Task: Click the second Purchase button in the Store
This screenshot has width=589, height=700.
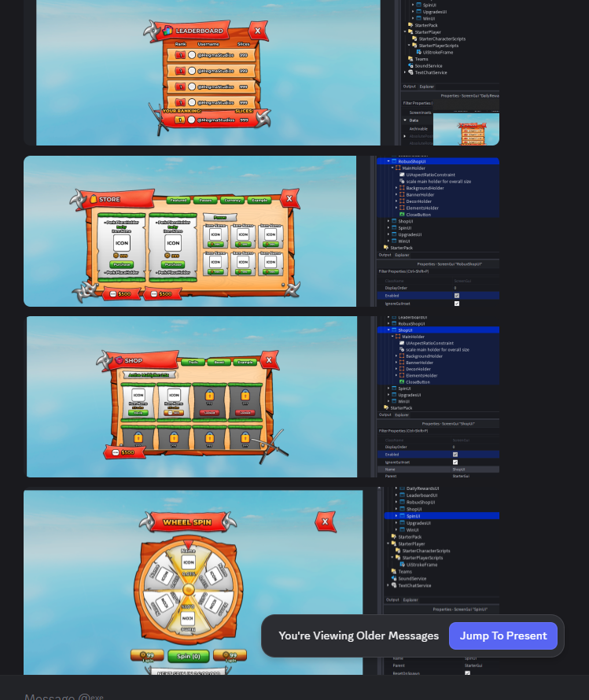Action: [173, 265]
